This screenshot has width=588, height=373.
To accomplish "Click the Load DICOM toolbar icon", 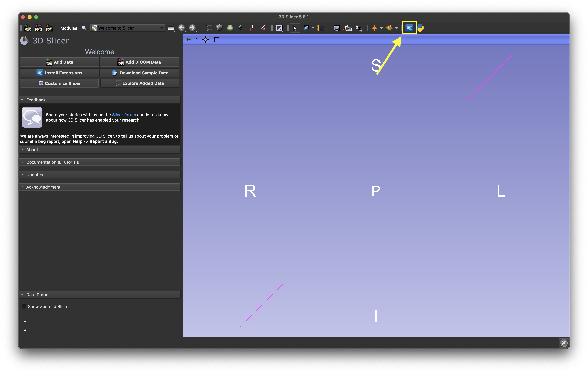I will coord(39,28).
